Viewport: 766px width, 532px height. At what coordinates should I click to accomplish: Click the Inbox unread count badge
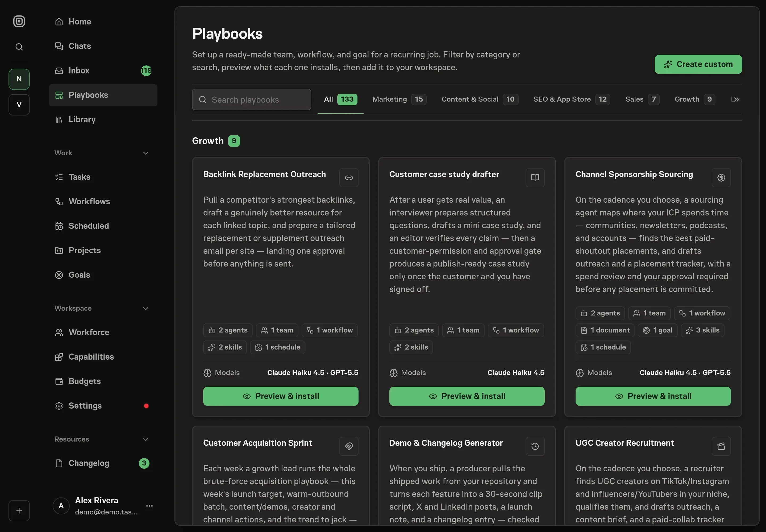pyautogui.click(x=146, y=71)
